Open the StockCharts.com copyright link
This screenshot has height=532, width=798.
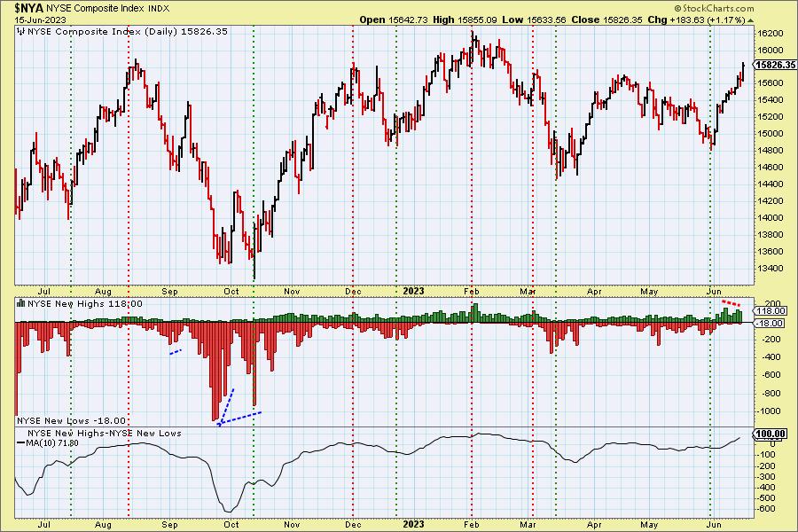pos(714,8)
